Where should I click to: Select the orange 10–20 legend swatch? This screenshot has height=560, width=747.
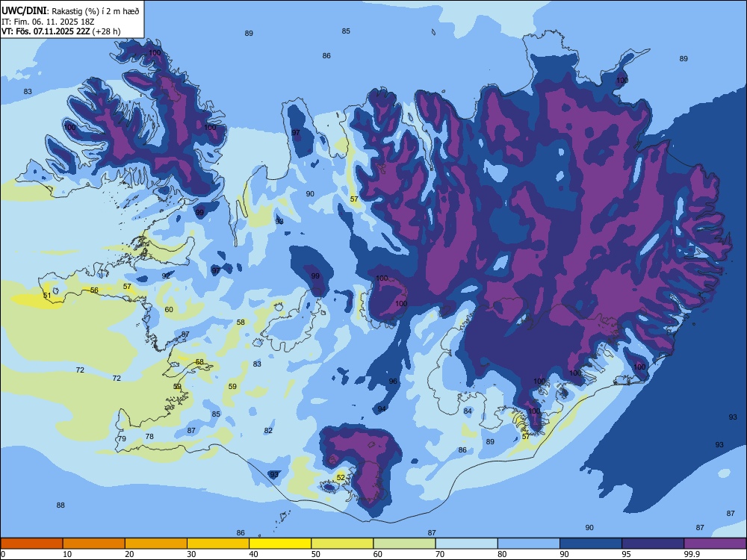(94, 544)
